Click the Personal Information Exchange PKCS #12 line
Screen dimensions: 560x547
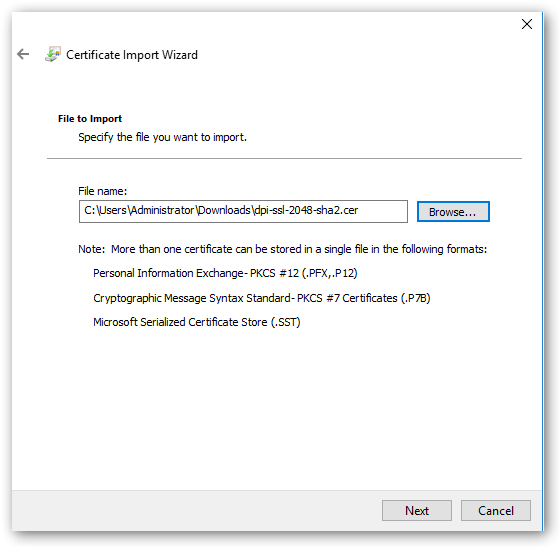225,273
